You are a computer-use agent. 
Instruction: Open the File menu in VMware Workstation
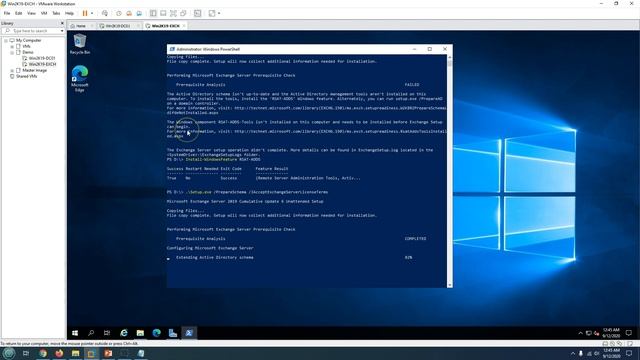(x=7, y=13)
